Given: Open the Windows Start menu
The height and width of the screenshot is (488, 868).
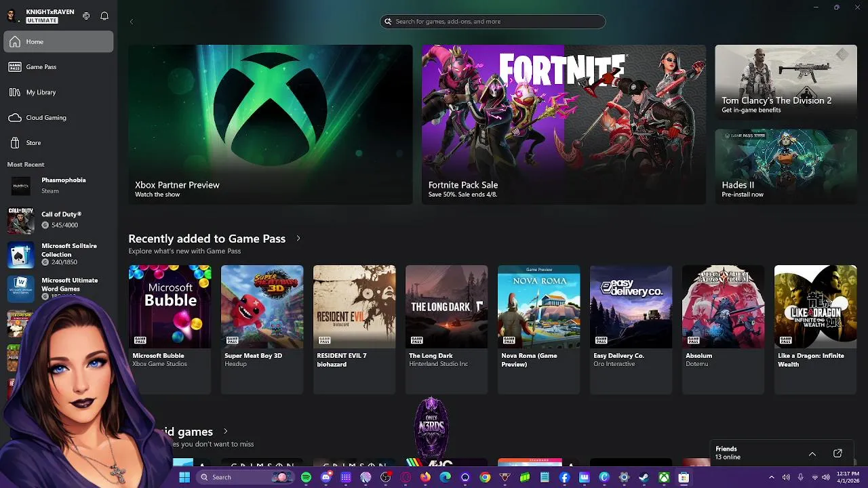Looking at the screenshot, I should point(184,477).
